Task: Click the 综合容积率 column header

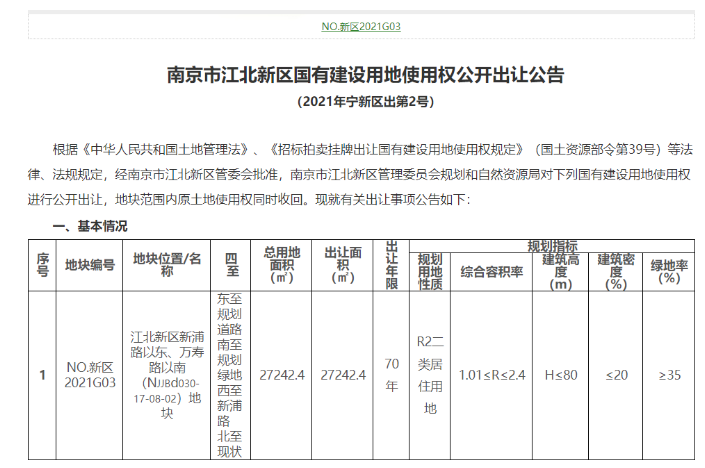Action: (x=491, y=271)
